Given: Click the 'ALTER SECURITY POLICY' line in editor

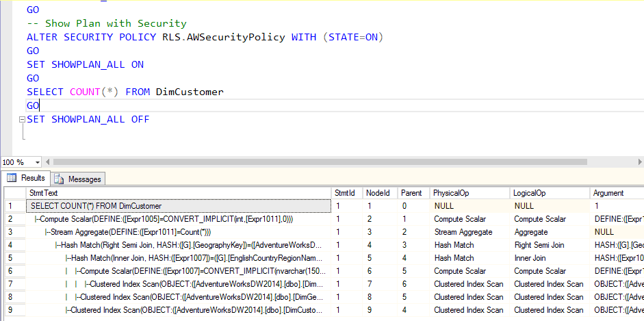Looking at the screenshot, I should point(205,38).
